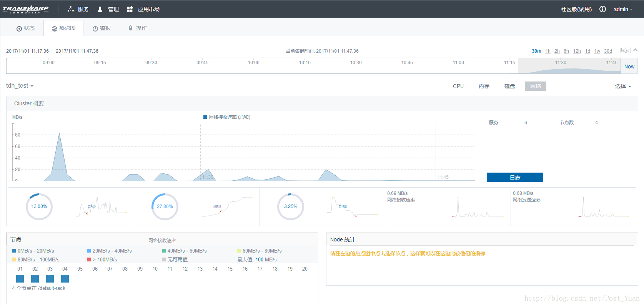The width and height of the screenshot is (644, 306).
Task: Click the 60MB/s - 80MB/s legend swatch
Action: point(239,251)
